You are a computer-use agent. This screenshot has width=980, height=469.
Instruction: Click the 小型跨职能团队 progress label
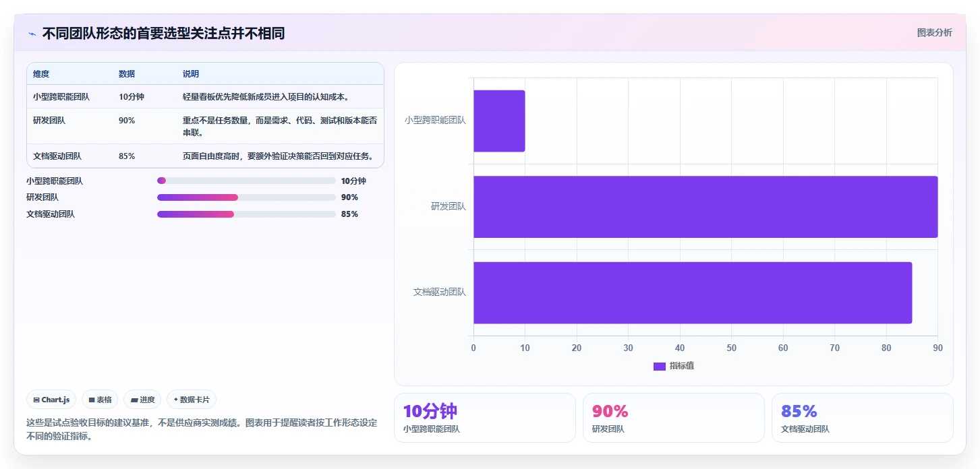pyautogui.click(x=55, y=181)
